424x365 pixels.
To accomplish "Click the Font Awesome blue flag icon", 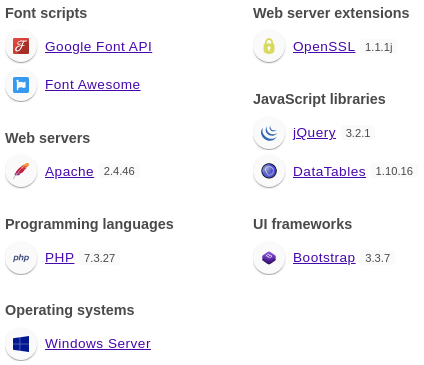I will [x=21, y=84].
